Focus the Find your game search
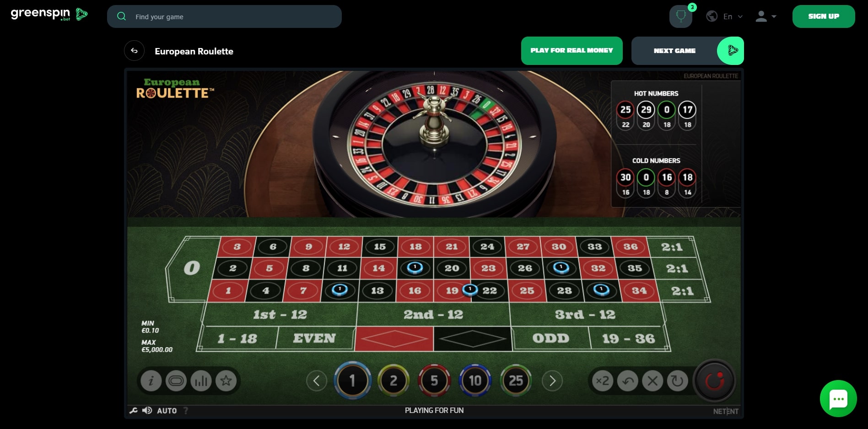The width and height of the screenshot is (868, 429). coord(224,16)
